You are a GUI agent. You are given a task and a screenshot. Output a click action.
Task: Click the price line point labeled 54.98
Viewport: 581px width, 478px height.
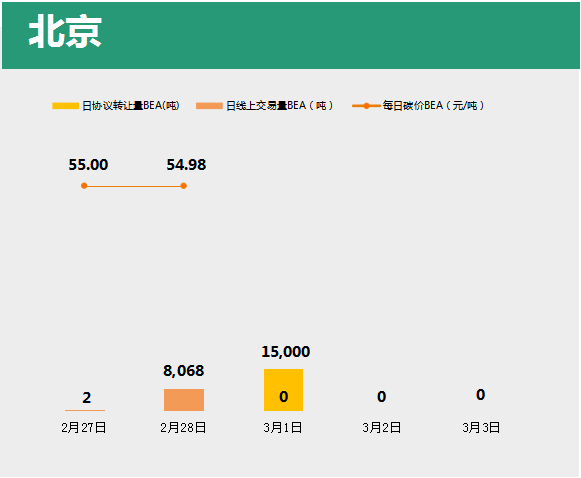pyautogui.click(x=183, y=186)
